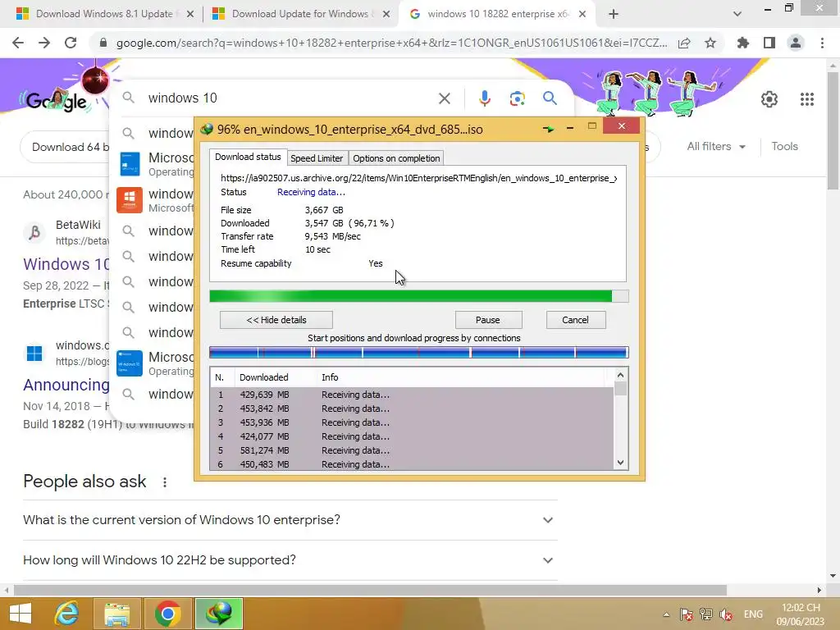
Task: Show hidden tray icons arrow
Action: (666, 614)
